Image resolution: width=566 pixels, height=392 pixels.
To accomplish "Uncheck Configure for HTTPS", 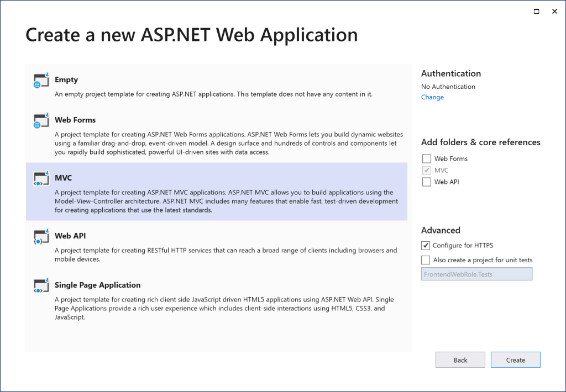I will (x=426, y=246).
